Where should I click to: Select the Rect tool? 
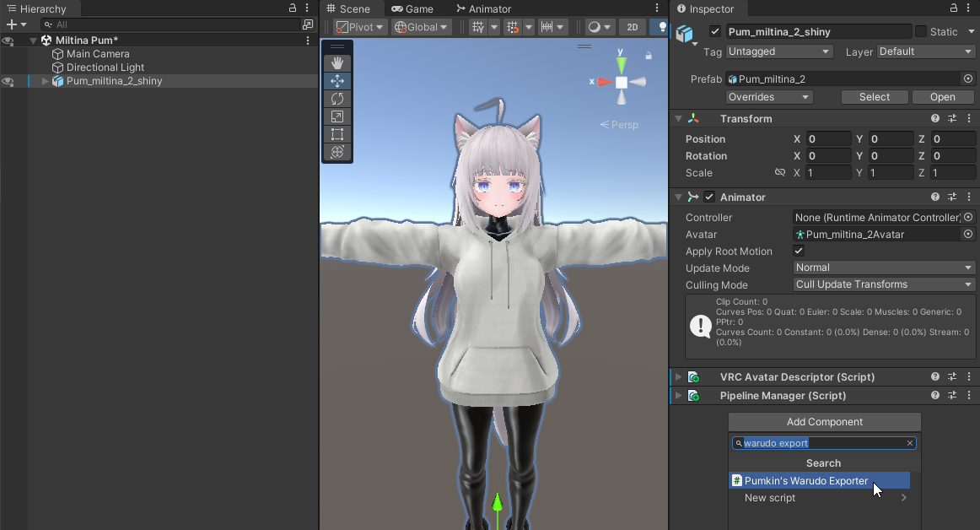pos(337,134)
